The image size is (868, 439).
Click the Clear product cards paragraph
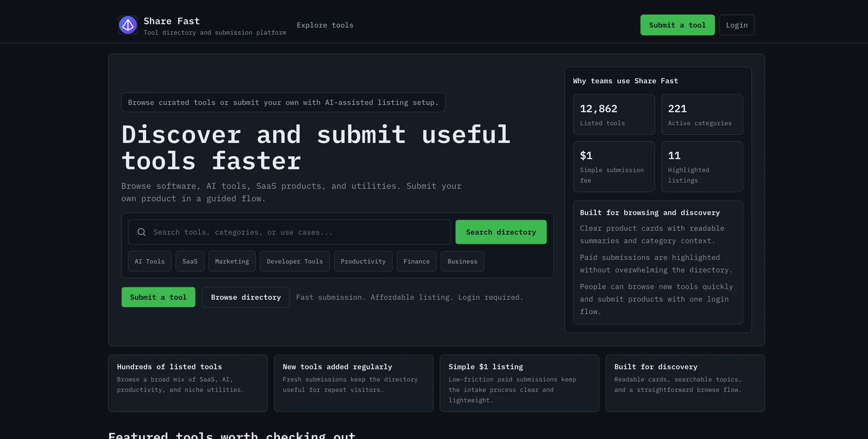652,235
